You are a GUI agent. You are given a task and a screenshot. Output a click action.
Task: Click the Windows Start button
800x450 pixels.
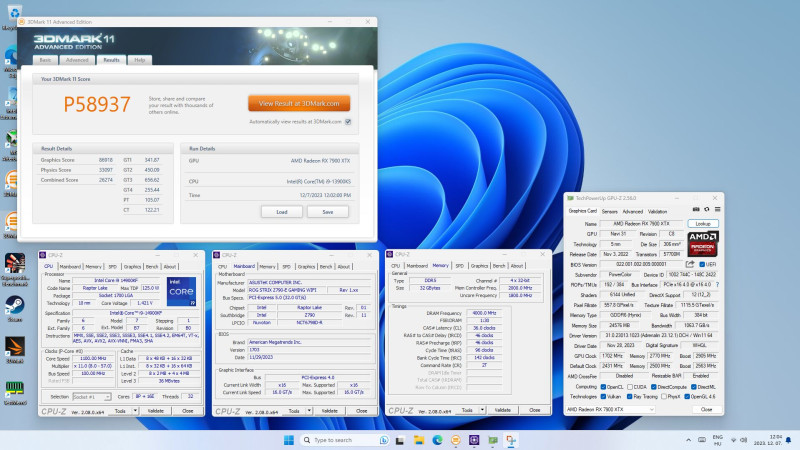pyautogui.click(x=289, y=440)
